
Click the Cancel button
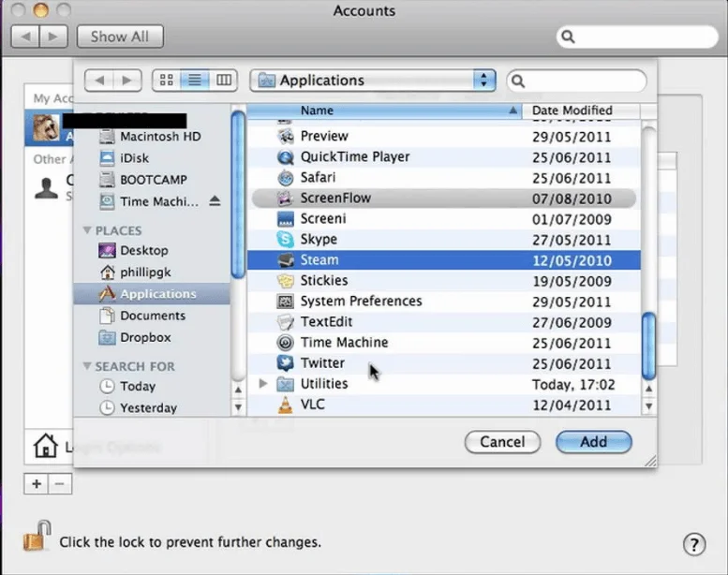pos(502,442)
